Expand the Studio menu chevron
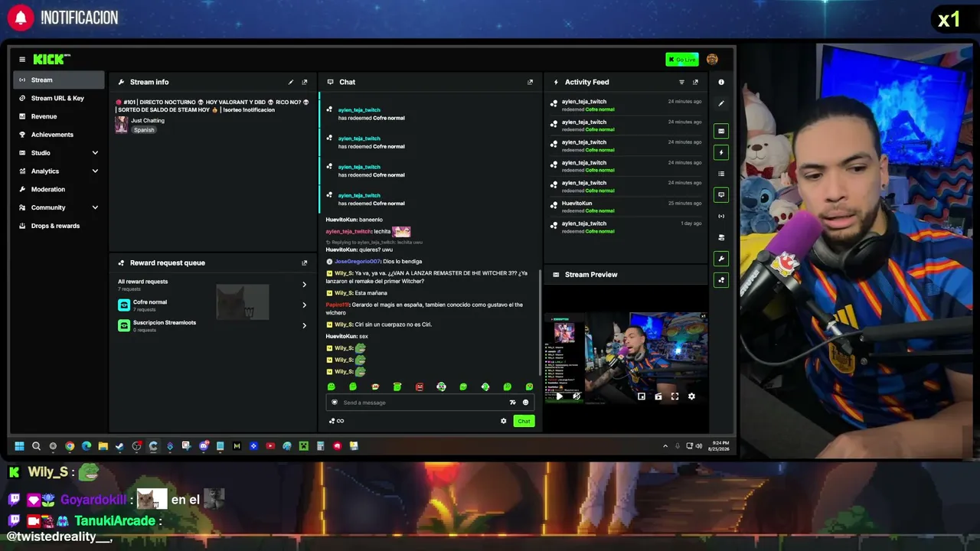 (95, 153)
